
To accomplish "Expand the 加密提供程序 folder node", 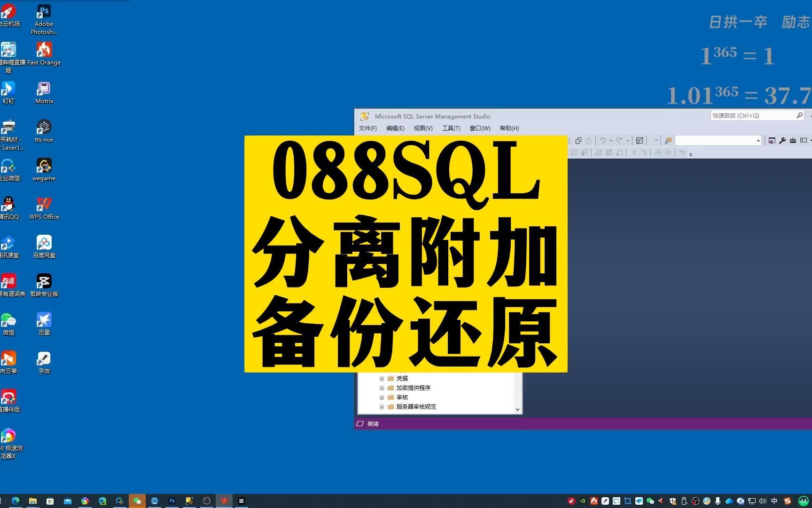I will 382,388.
